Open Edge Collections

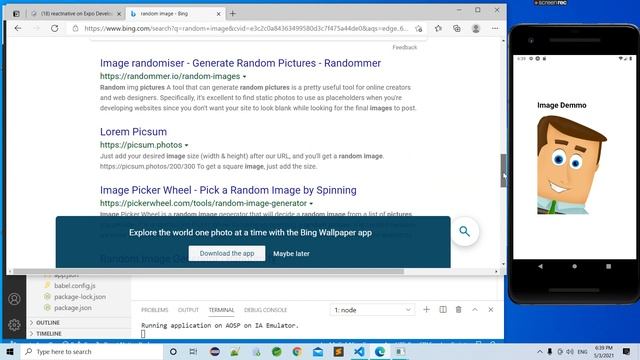coord(457,29)
